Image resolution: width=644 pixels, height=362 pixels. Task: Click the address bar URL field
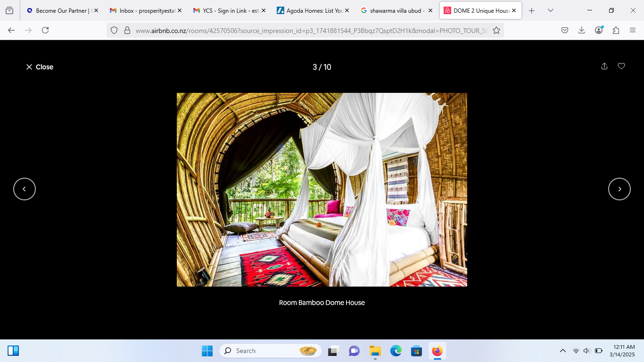(x=311, y=30)
